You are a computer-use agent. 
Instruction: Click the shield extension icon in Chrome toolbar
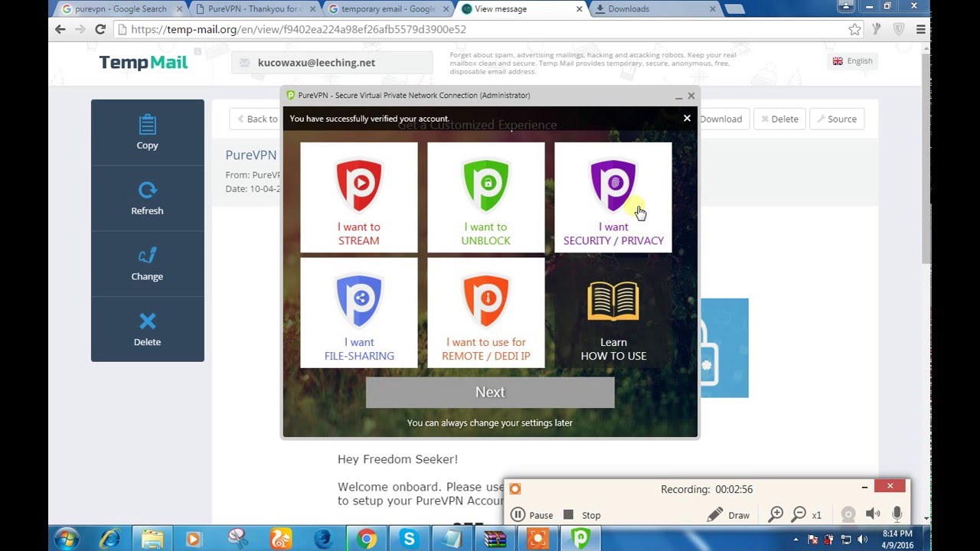tap(899, 29)
